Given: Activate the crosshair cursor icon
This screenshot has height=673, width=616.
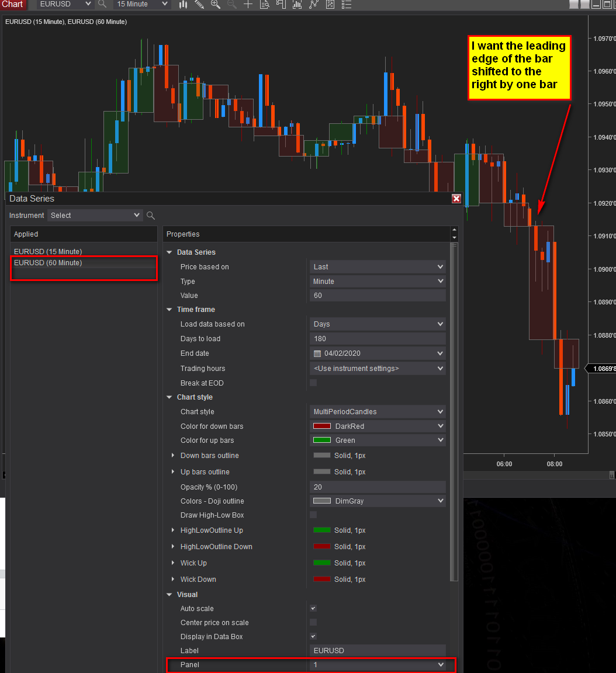Looking at the screenshot, I should coord(248,4).
